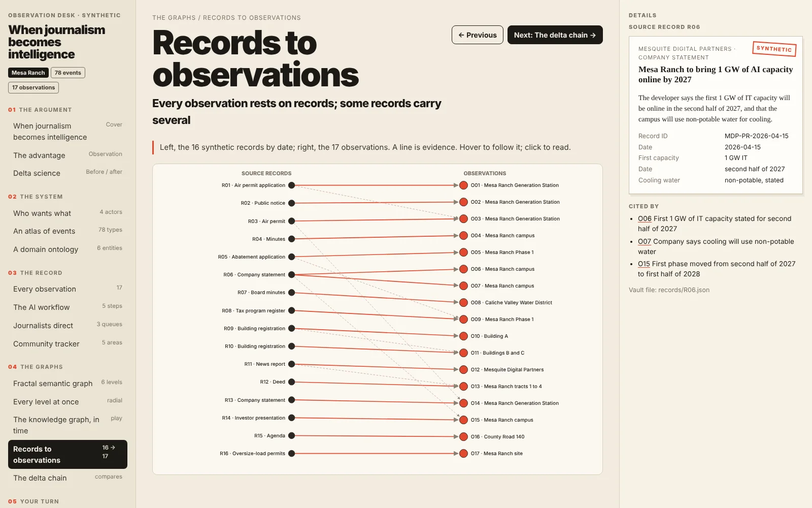Viewport: 812px width, 508px height.
Task: Open the O06 cited observation link
Action: [645, 218]
